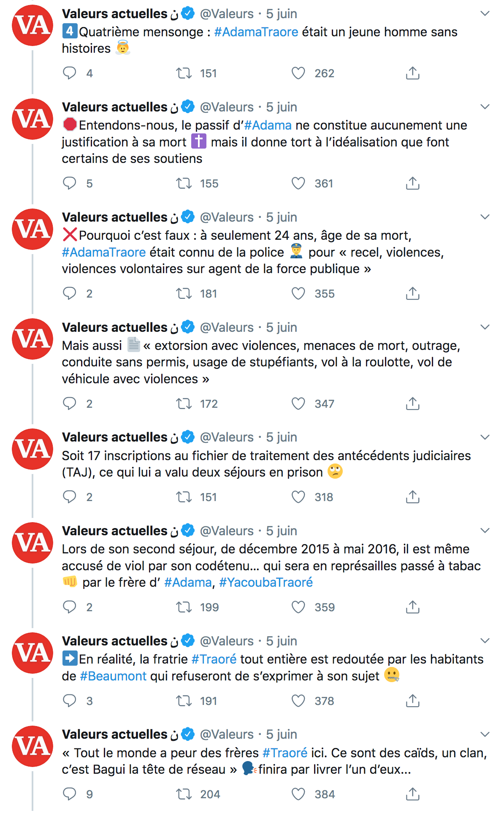The width and height of the screenshot is (504, 813).
Task: Expand the options chevron on Entendons-nous tweet
Action: coord(485,107)
